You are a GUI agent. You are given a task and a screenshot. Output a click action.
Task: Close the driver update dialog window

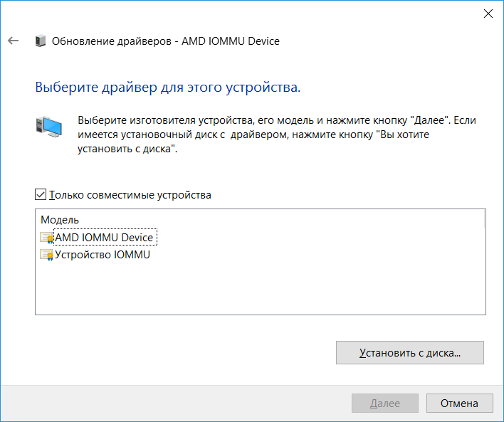pos(488,13)
